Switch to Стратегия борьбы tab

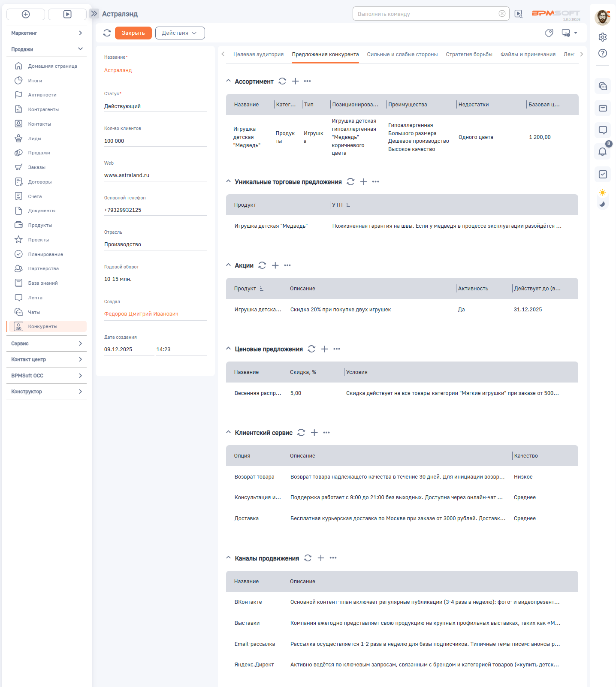469,54
